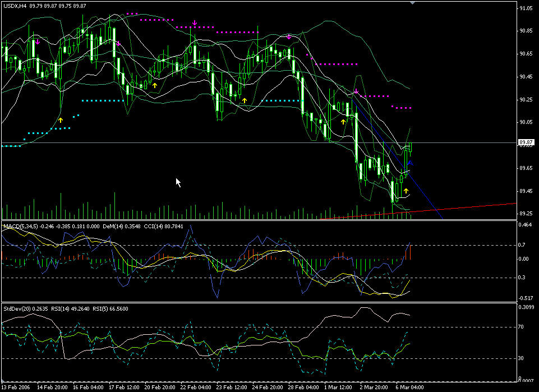Click the 0.464 MACD scale value
Screen dimensions: 539x392
click(x=526, y=225)
